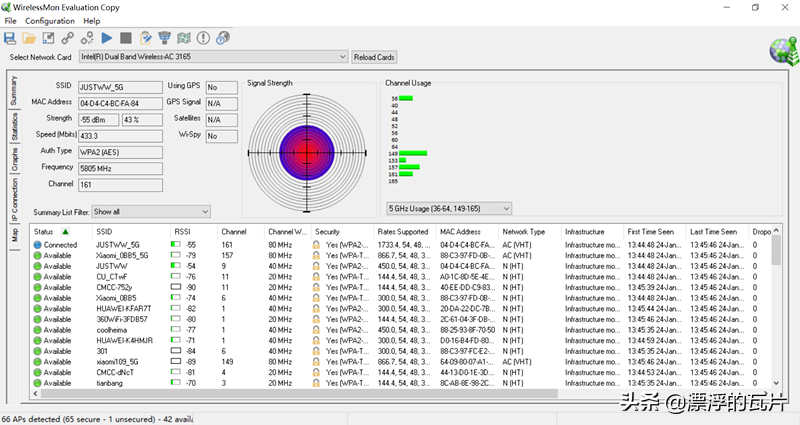Click the antenna dish toolbar icon
The height and width of the screenshot is (425, 800).
click(x=164, y=38)
